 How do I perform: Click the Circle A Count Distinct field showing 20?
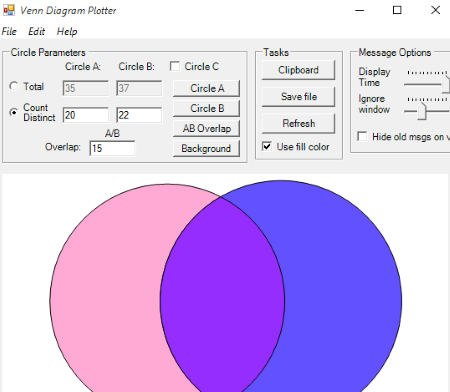(x=86, y=115)
